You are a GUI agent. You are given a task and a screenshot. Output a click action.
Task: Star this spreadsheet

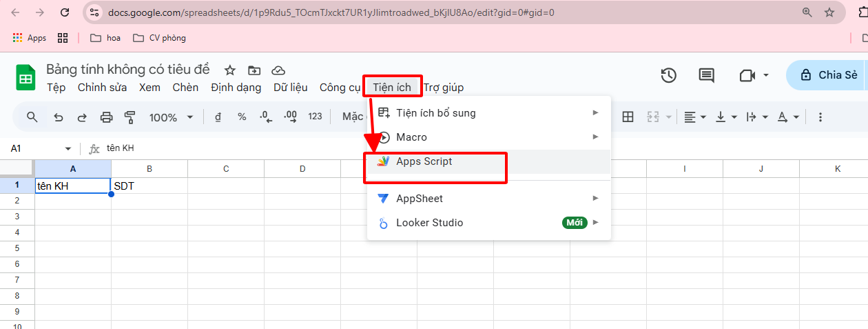(230, 70)
